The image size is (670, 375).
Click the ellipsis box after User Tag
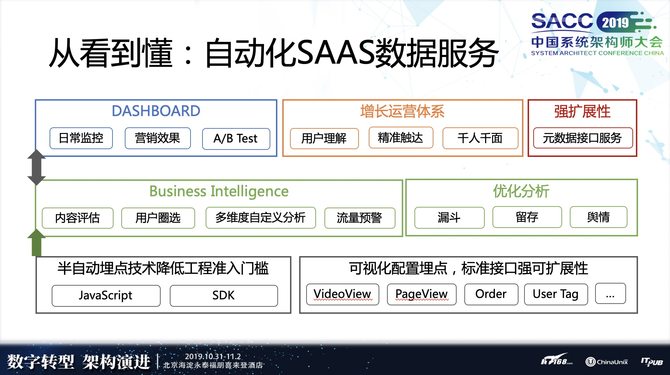tap(610, 293)
